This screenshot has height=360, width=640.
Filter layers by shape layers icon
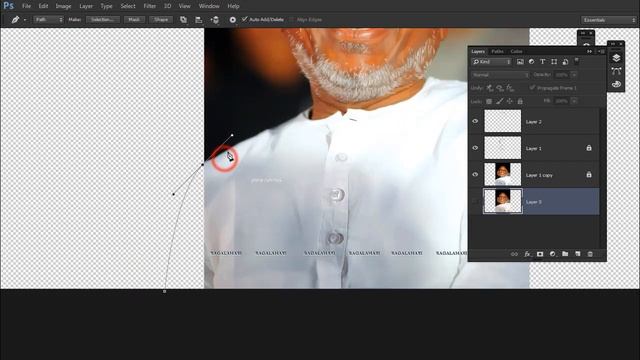(x=554, y=62)
